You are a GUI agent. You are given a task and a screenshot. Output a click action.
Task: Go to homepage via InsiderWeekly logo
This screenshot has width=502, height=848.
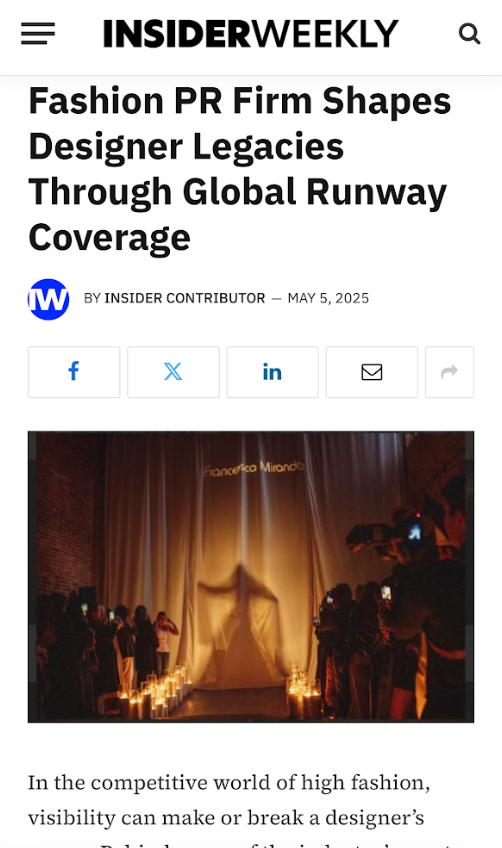pos(251,34)
